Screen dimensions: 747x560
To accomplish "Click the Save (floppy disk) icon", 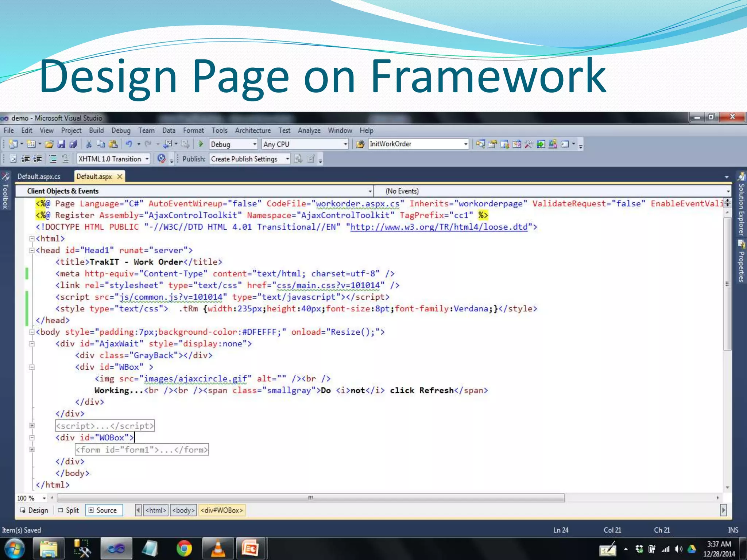I will point(61,144).
